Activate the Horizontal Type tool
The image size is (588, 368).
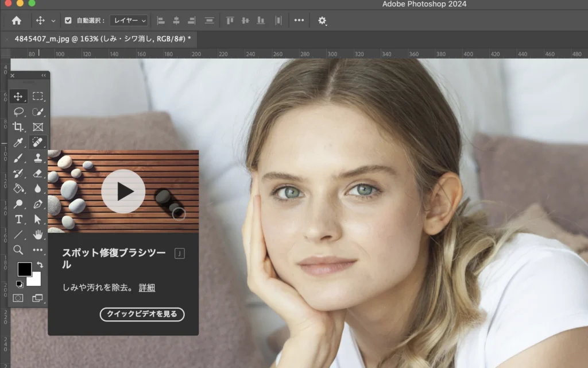pyautogui.click(x=18, y=219)
